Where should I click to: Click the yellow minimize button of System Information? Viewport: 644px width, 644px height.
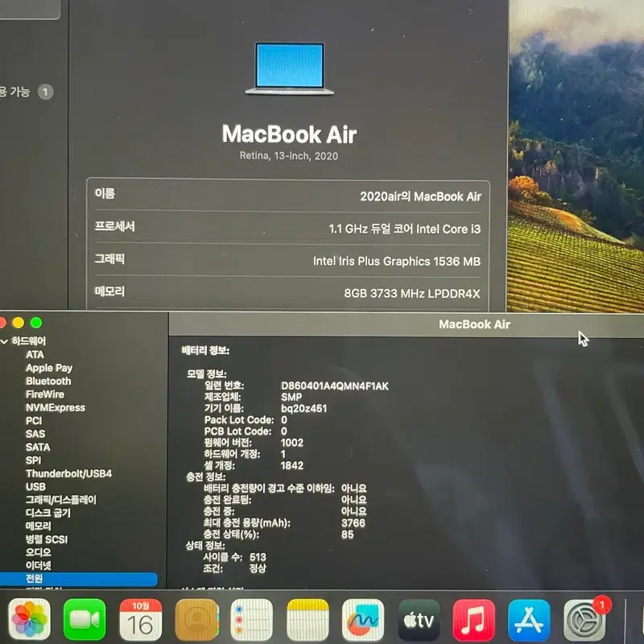point(18,323)
